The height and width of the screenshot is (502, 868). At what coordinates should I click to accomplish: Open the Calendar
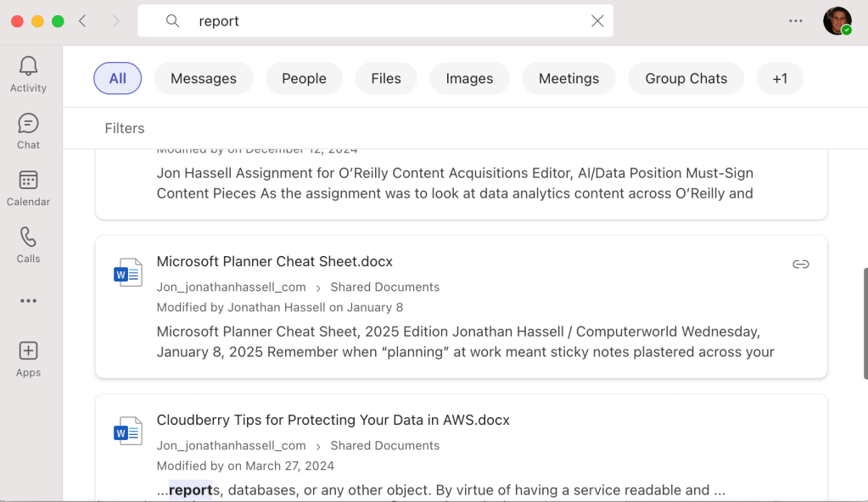click(x=28, y=187)
